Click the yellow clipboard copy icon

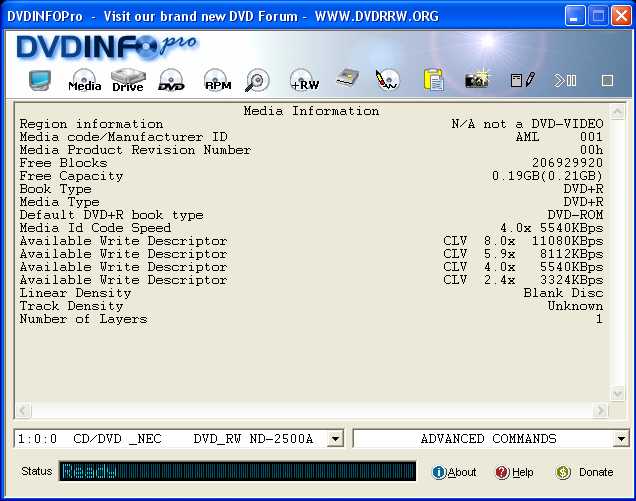coord(434,80)
